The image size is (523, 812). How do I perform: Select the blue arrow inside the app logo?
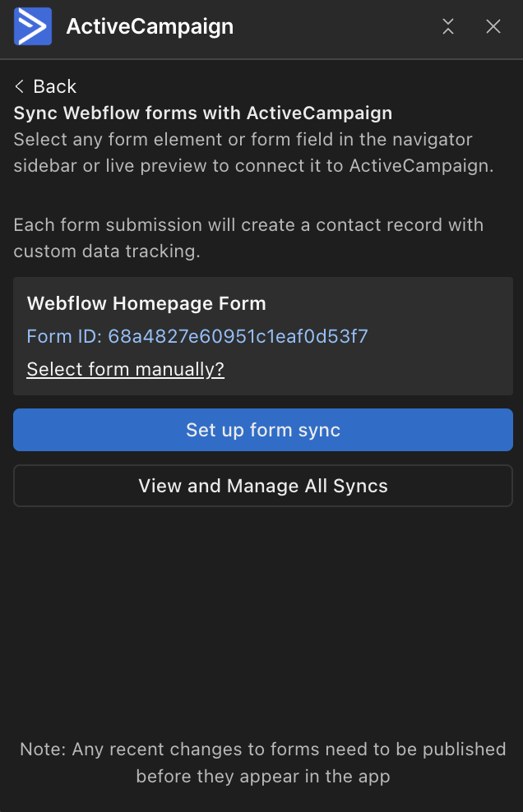pos(31,26)
